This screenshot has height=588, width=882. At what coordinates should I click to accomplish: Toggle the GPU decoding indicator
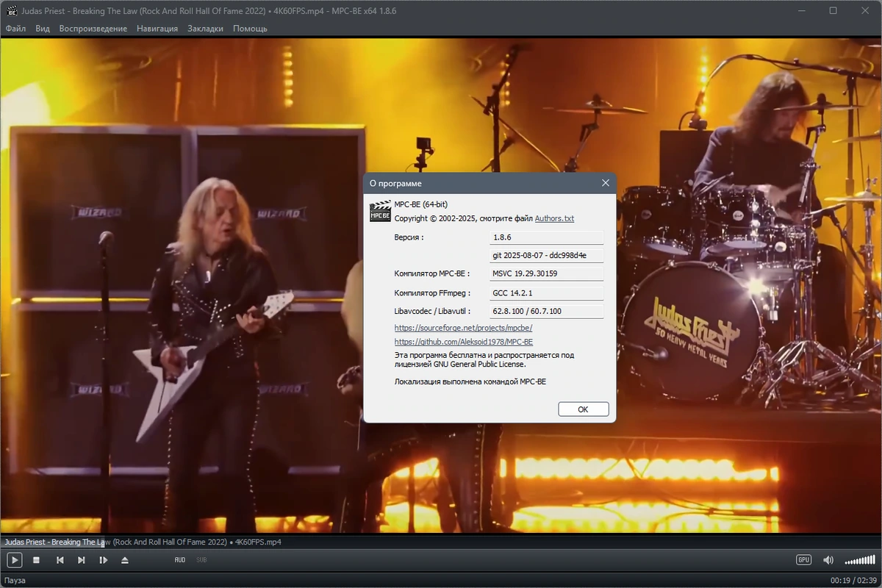(803, 560)
